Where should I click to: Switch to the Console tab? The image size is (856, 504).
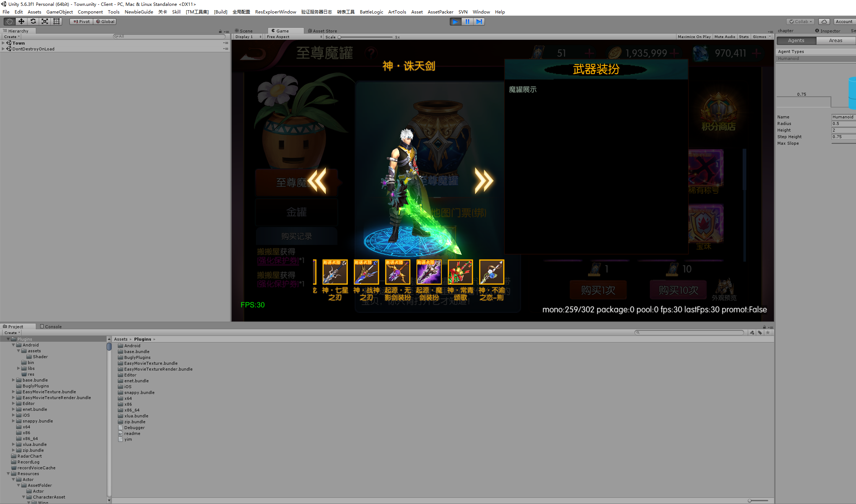click(50, 327)
